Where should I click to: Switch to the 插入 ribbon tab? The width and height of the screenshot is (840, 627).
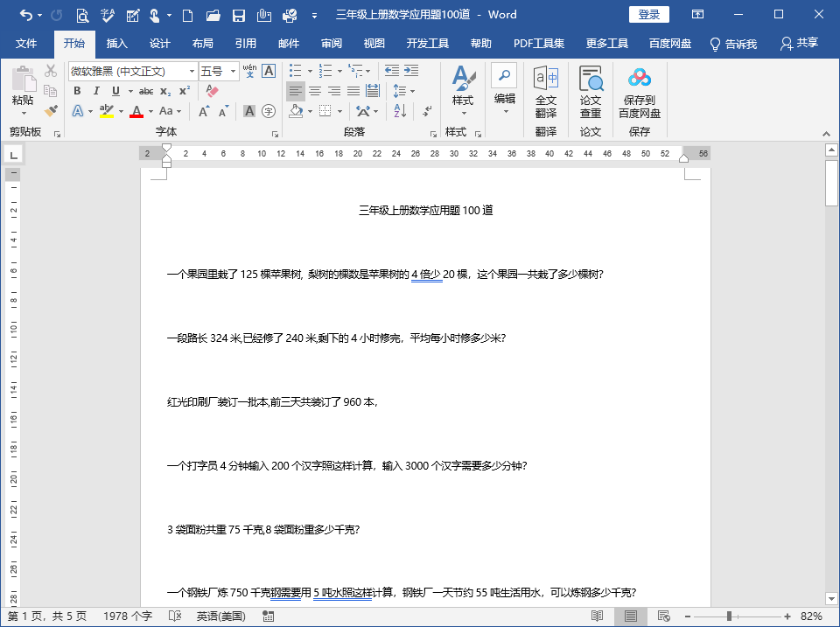point(116,42)
